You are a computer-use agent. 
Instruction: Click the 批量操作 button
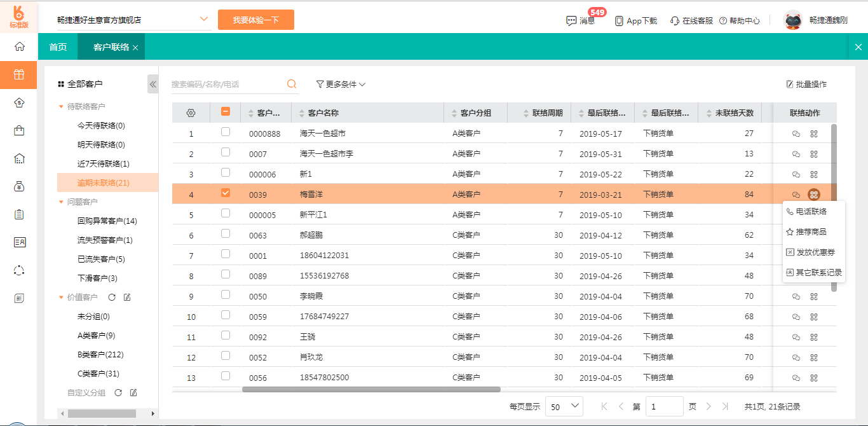806,84
